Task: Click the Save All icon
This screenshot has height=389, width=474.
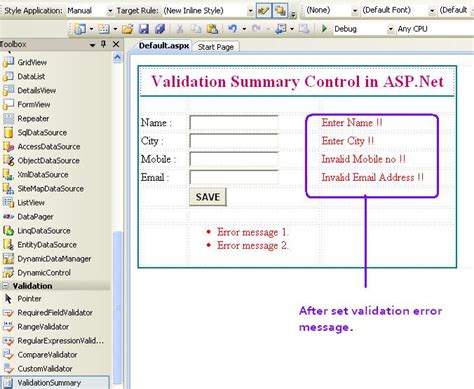Action: point(160,29)
